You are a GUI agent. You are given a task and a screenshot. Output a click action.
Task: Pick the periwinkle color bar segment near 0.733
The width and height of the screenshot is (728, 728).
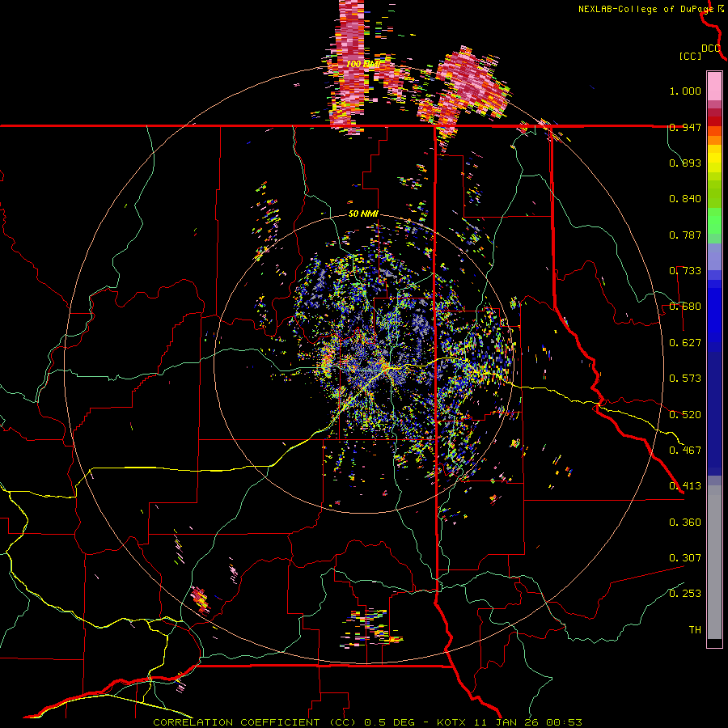pos(714,256)
